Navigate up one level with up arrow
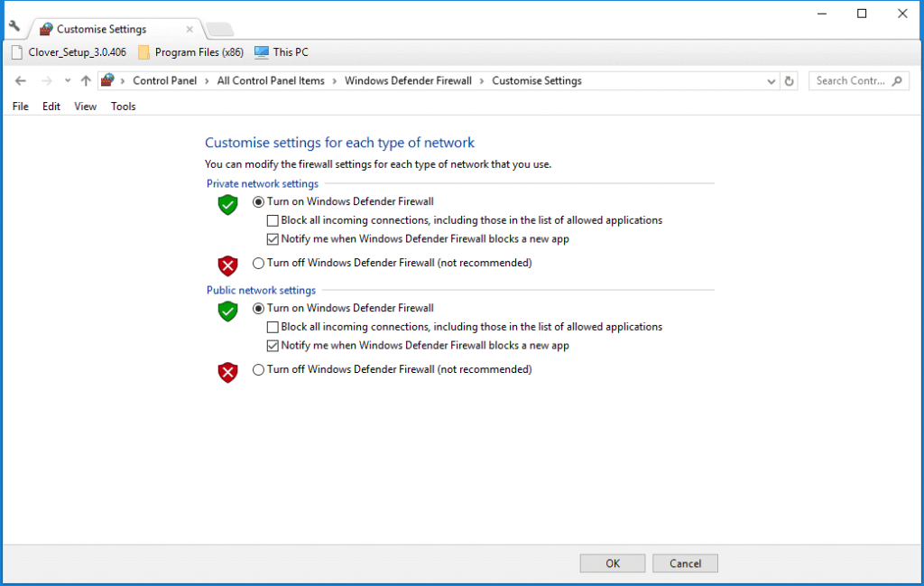This screenshot has height=586, width=924. click(x=86, y=81)
